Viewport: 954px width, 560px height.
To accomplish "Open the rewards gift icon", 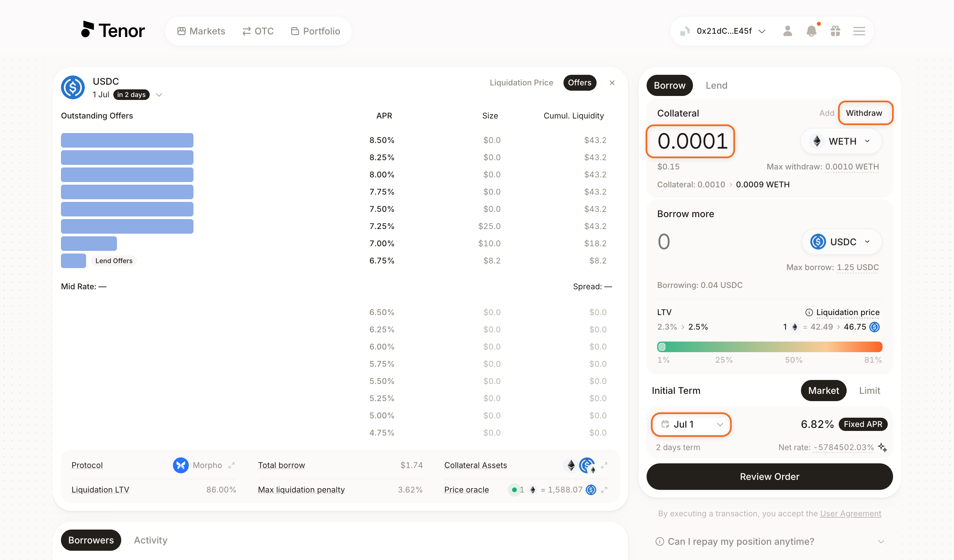I will 835,31.
